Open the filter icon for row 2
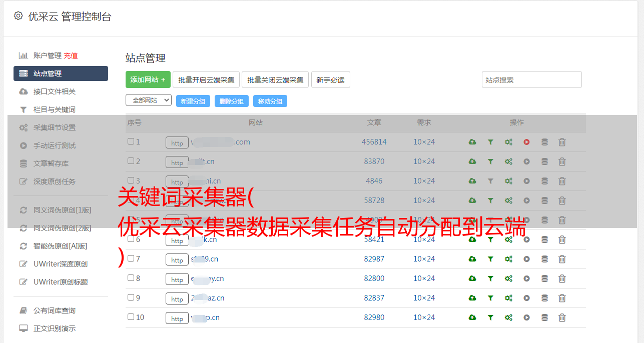The width and height of the screenshot is (644, 343). pyautogui.click(x=490, y=161)
